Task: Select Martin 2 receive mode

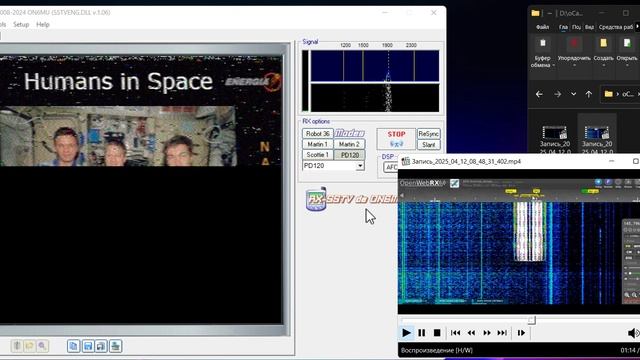Action: point(349,144)
